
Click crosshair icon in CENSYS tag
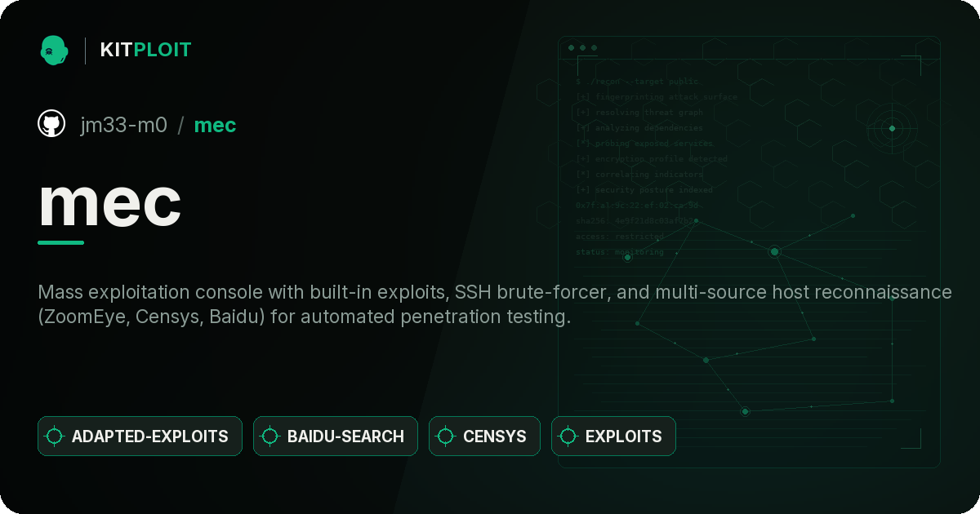click(446, 436)
